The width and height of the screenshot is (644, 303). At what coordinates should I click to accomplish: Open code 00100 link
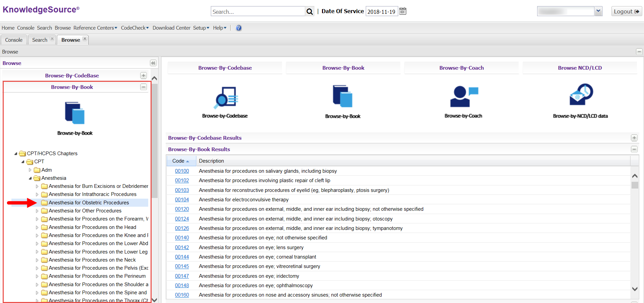pos(182,171)
